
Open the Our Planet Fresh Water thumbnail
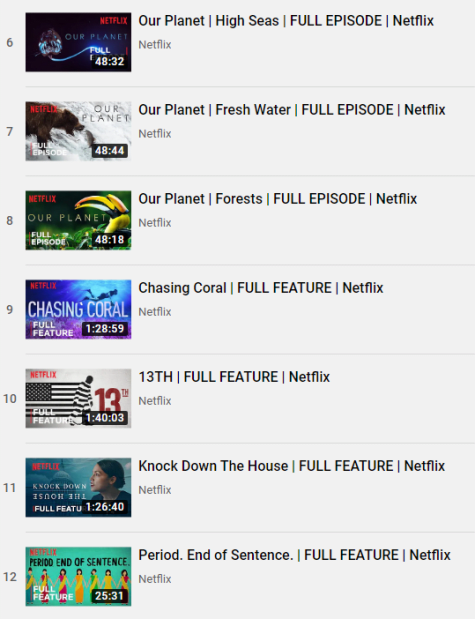(78, 131)
